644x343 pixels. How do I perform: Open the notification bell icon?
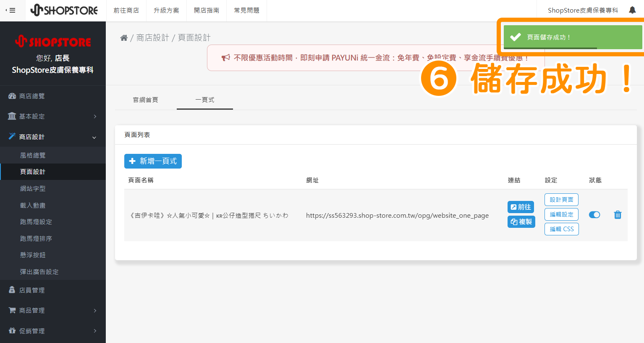click(632, 10)
